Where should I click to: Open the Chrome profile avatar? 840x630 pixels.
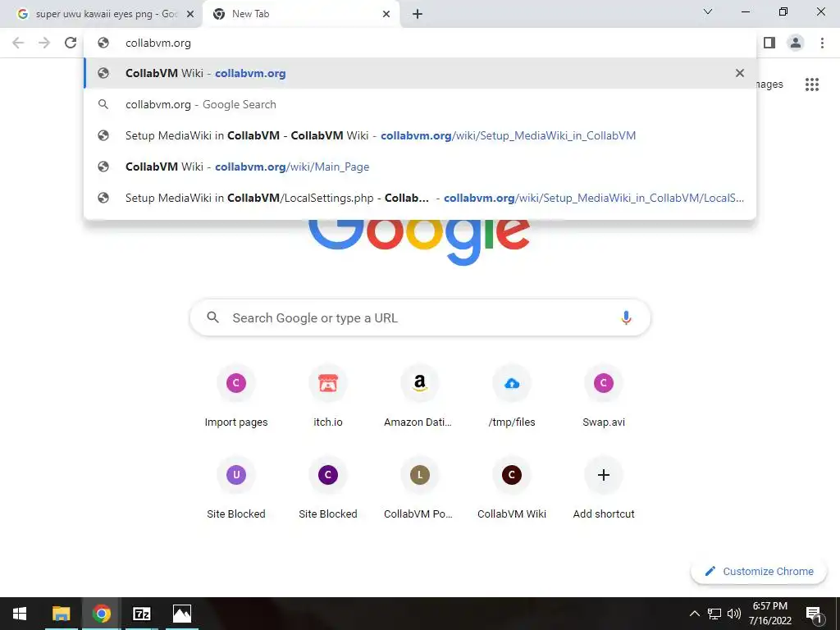(796, 43)
